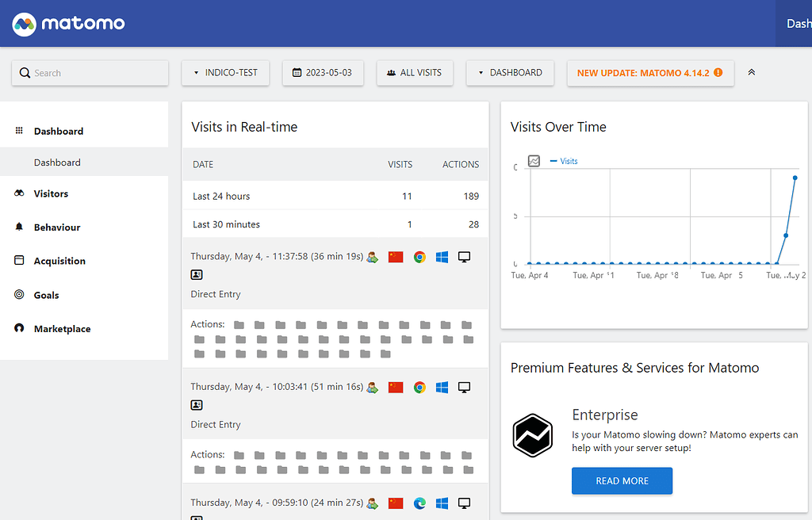Click the desktop device icon on the 11:37:58 visit
This screenshot has height=520, width=812.
coord(464,257)
